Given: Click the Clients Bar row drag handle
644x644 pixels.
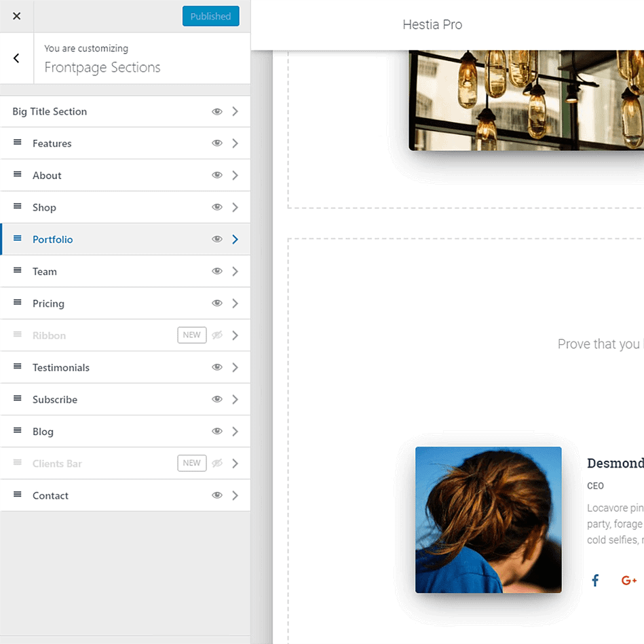Looking at the screenshot, I should pyautogui.click(x=17, y=462).
